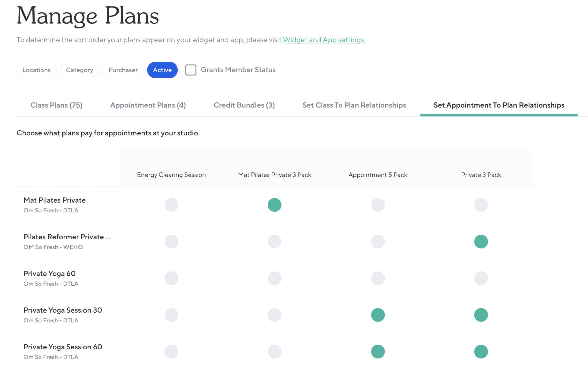The width and height of the screenshot is (588, 382).
Task: Tick the Grants Member Status checkbox
Action: [x=191, y=70]
